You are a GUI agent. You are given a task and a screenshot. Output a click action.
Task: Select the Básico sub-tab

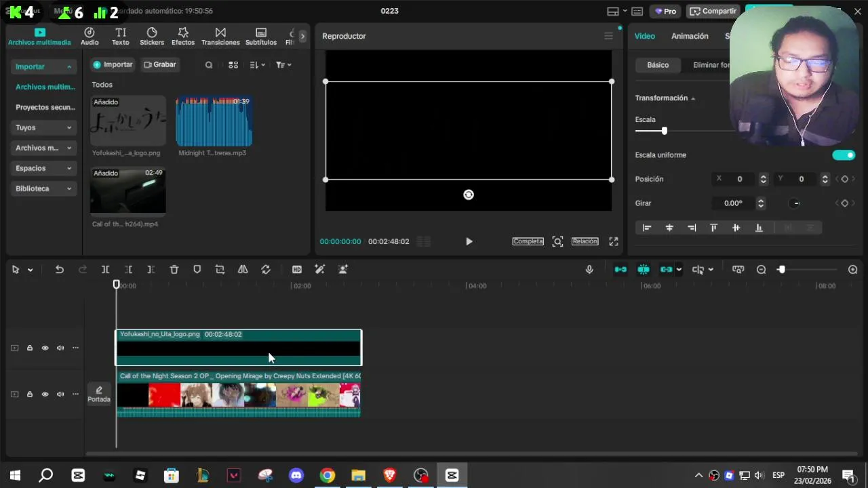tap(658, 65)
